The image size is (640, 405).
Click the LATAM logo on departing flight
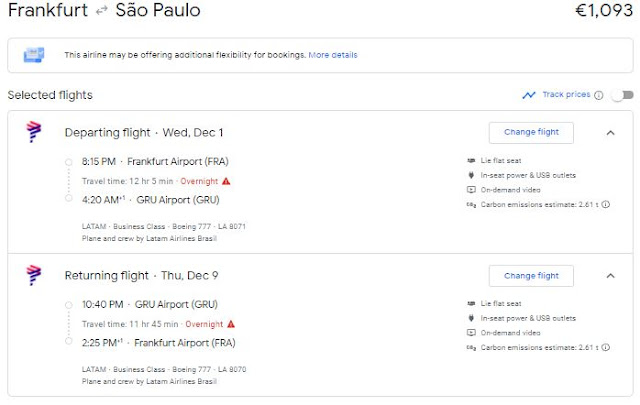pyautogui.click(x=35, y=132)
